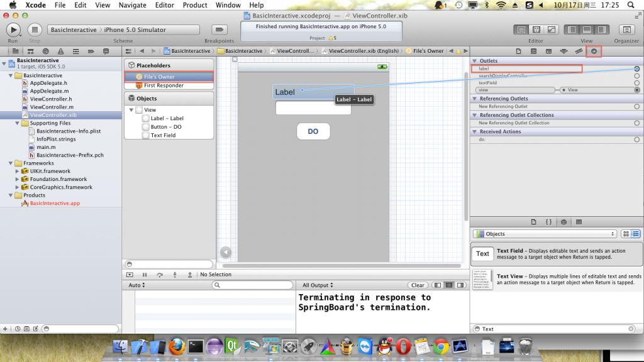Toggle the Breakpoints button
This screenshot has height=362, width=644.
219,30
